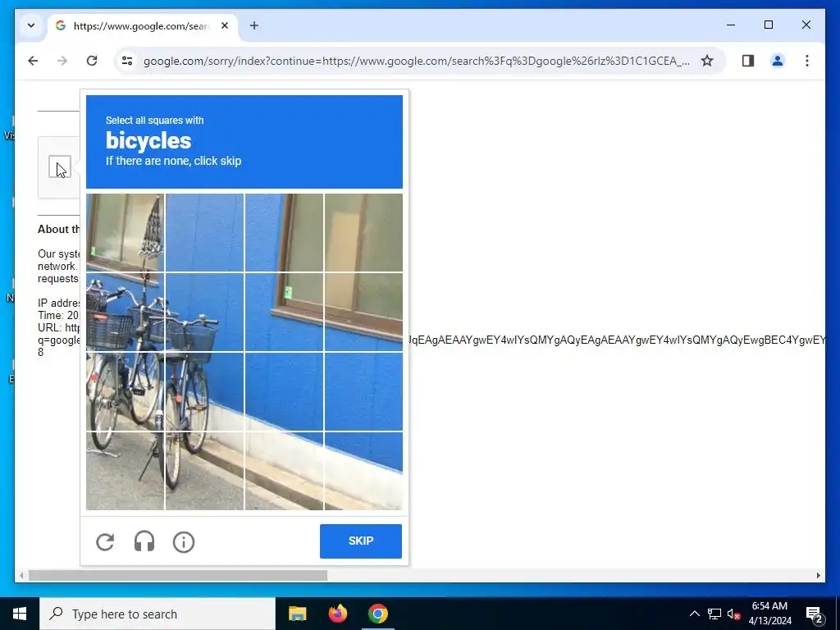Check the 'I'm not a robot' checkbox
The image size is (840, 630).
click(x=59, y=167)
